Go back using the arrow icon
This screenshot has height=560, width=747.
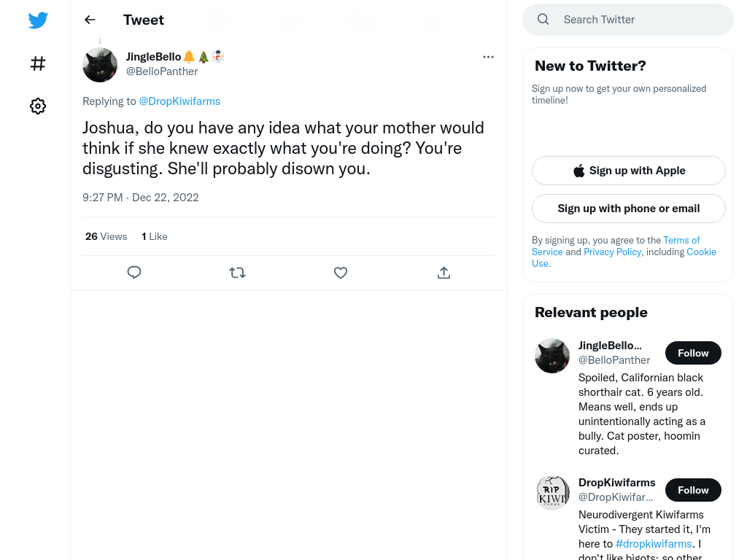pos(90,20)
